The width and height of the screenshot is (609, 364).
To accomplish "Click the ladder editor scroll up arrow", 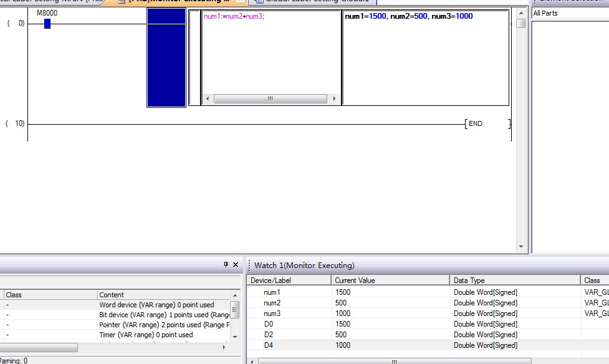I will coord(520,12).
